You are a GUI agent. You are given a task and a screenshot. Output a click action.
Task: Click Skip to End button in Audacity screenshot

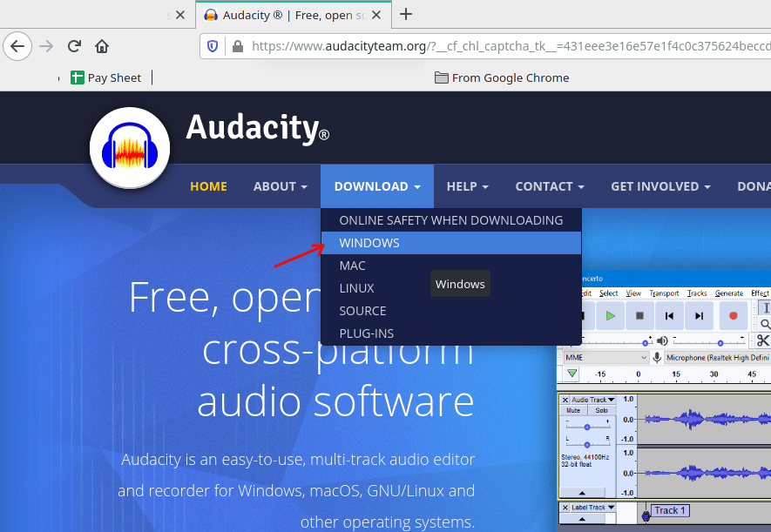(699, 315)
